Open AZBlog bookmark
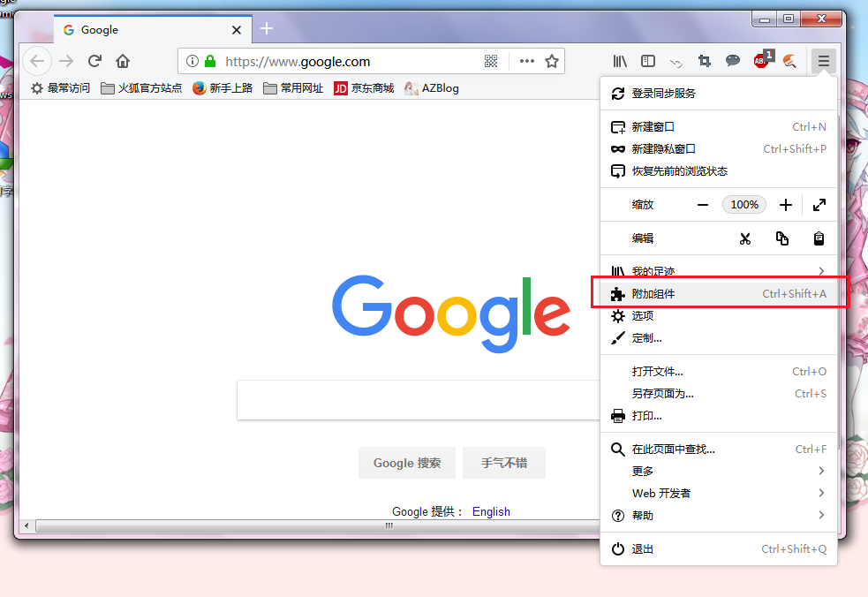 (432, 88)
